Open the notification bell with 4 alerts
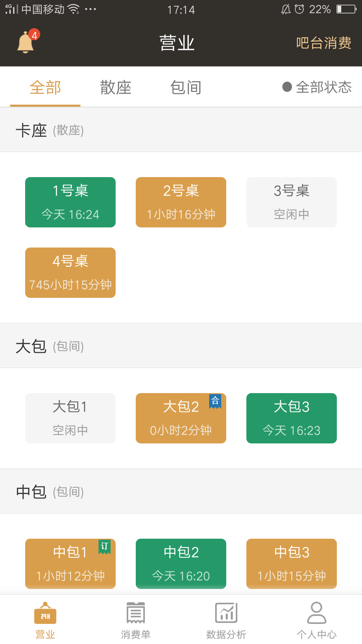Image resolution: width=362 pixels, height=644 pixels. 26,42
